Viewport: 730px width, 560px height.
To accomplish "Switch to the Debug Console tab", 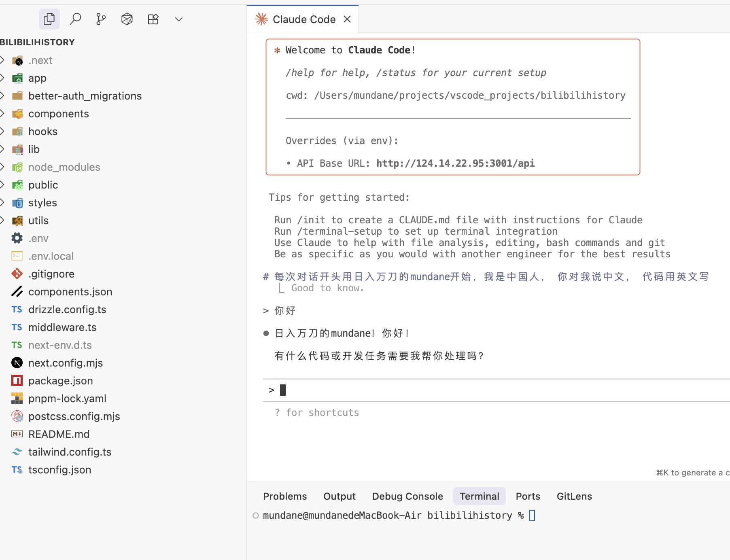I will 407,496.
